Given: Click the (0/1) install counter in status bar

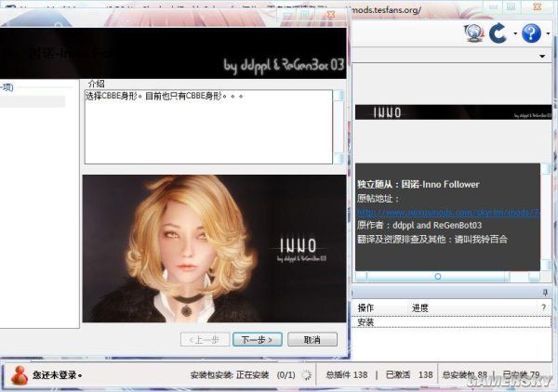Looking at the screenshot, I should (286, 375).
